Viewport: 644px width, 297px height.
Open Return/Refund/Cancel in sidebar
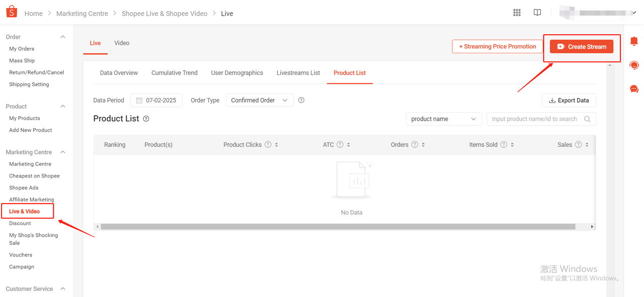pos(37,72)
